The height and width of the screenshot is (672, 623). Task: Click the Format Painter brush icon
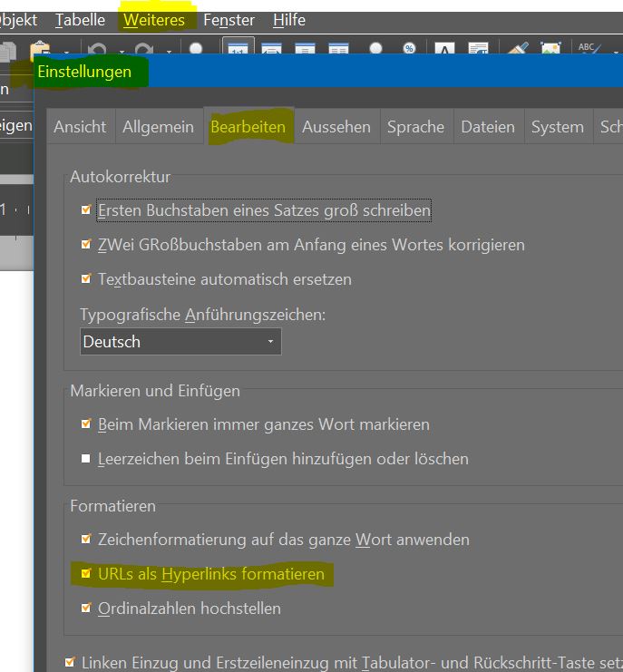coord(518,50)
